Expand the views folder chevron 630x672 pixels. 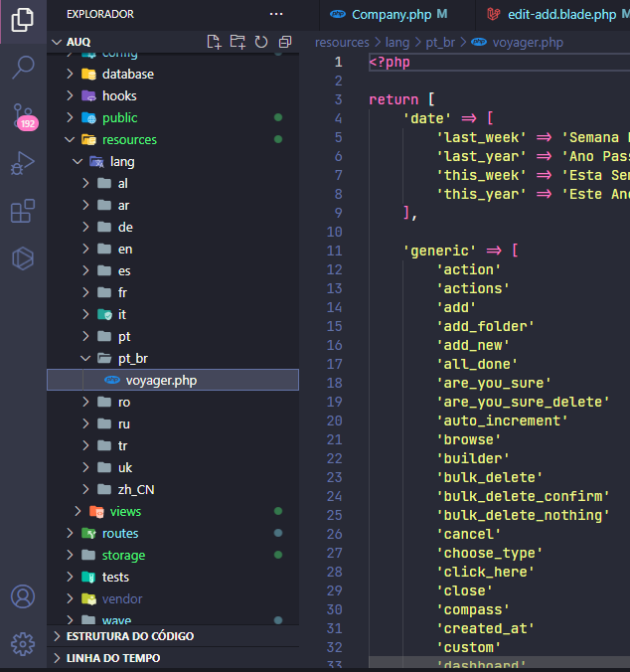(x=78, y=511)
